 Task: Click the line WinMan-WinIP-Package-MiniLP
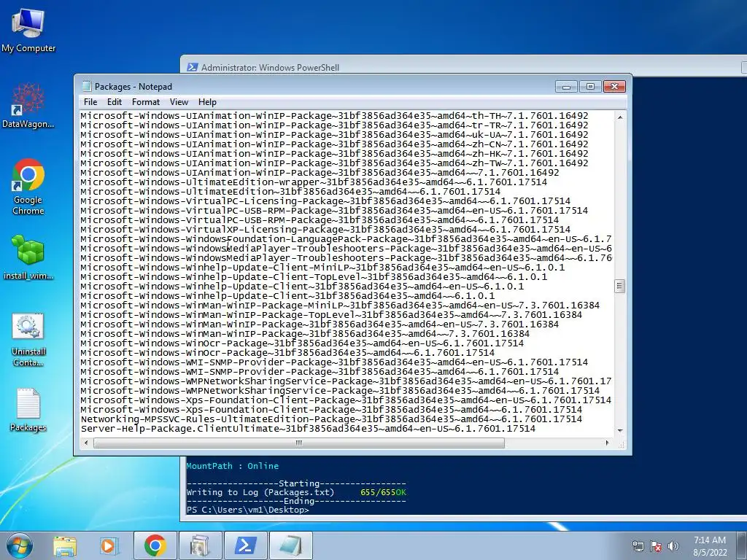tap(340, 306)
